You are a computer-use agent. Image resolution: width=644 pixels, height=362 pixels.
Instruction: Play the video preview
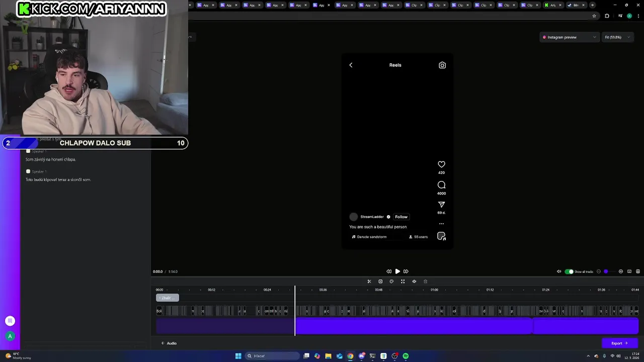pos(397,271)
